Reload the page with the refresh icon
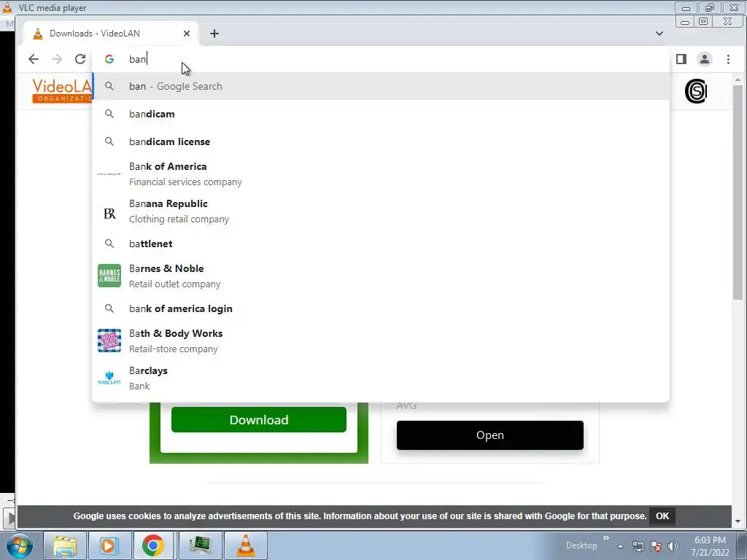Screen dimensions: 747x560 coord(80,59)
